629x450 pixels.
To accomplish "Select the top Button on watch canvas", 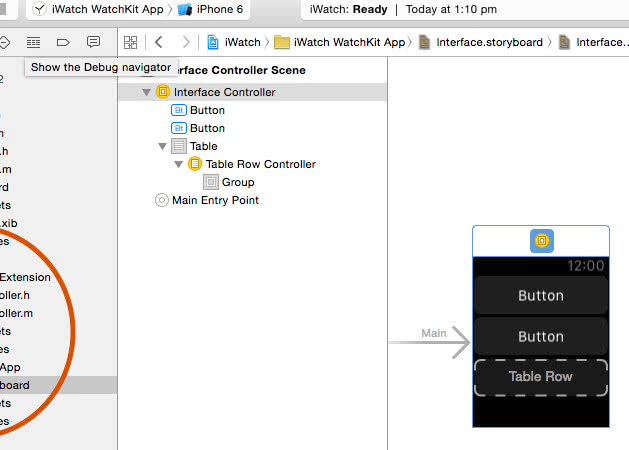I will point(541,295).
